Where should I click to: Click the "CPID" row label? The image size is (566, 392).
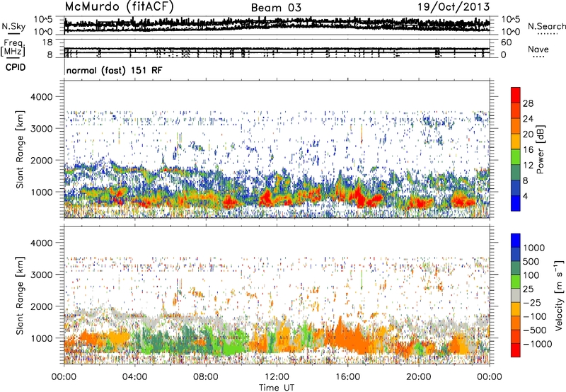point(16,67)
